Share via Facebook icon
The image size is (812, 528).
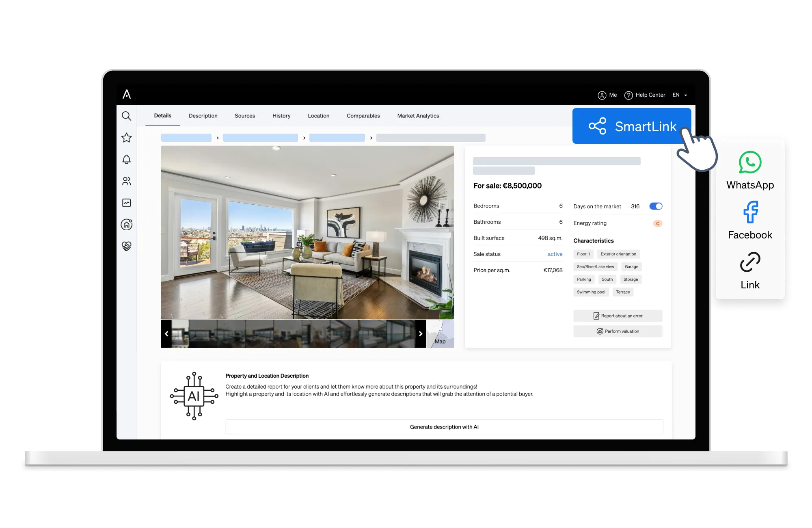(x=750, y=212)
